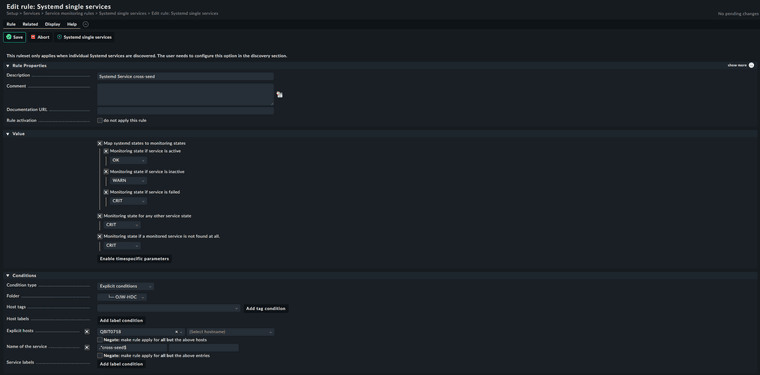Enable 'do not apply this rule' checkbox
Image resolution: width=760 pixels, height=375 pixels.
[x=100, y=121]
